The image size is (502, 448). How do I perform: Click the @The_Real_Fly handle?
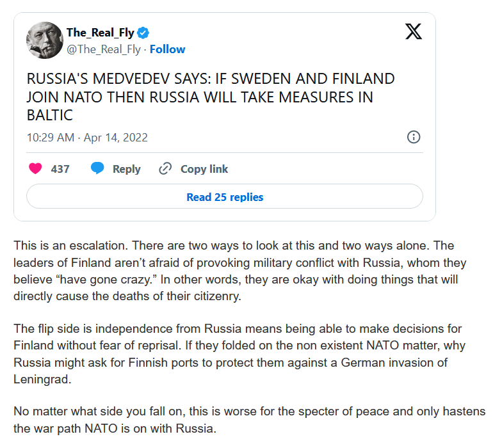(x=104, y=49)
